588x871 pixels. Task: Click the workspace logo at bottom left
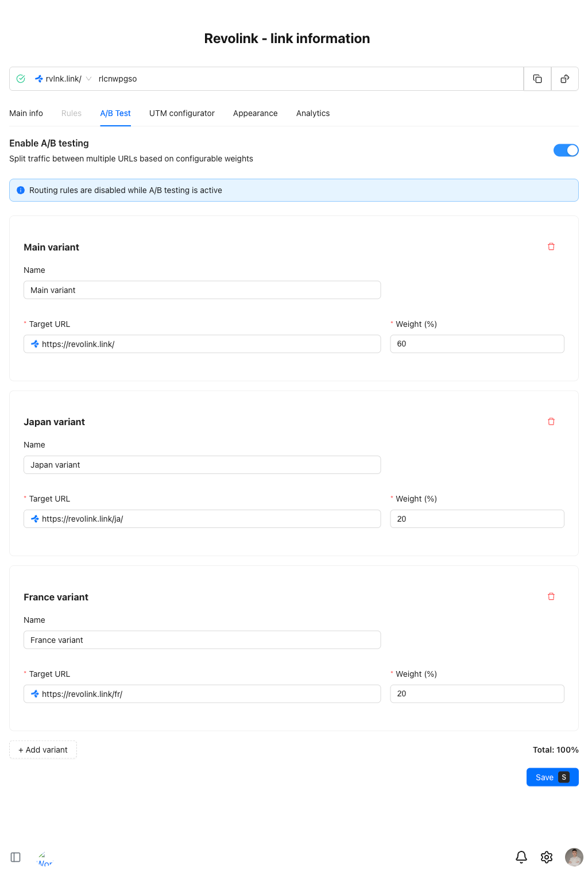45,859
